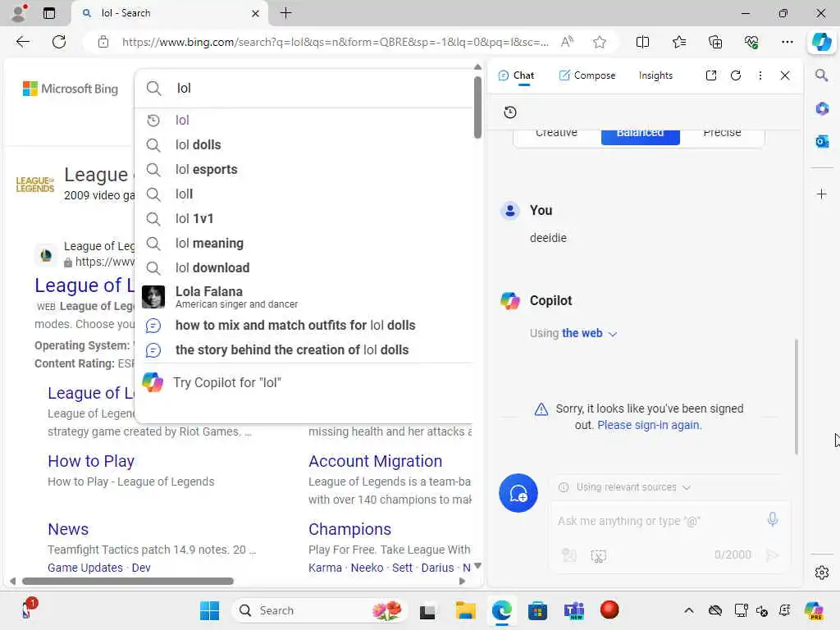
Task: Open the Favorites list icon
Action: tap(678, 42)
